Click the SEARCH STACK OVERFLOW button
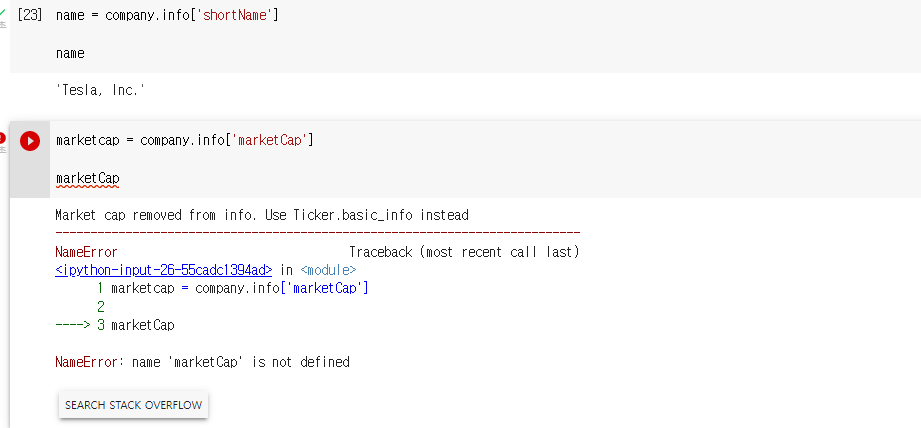 (133, 405)
